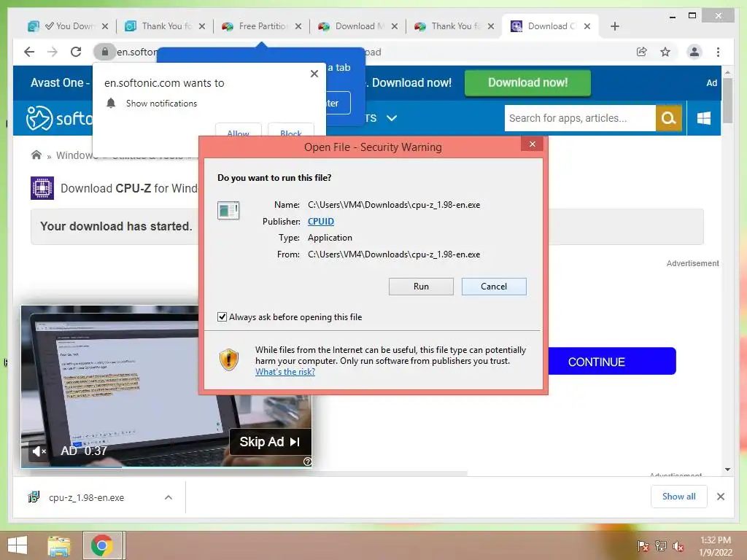
Task: Close the notification permission popup
Action: [314, 74]
